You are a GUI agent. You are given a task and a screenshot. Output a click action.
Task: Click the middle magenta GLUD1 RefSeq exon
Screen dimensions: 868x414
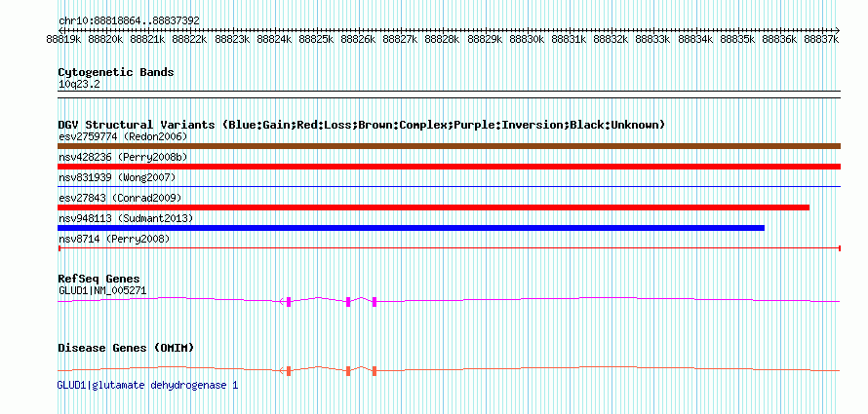click(x=348, y=301)
